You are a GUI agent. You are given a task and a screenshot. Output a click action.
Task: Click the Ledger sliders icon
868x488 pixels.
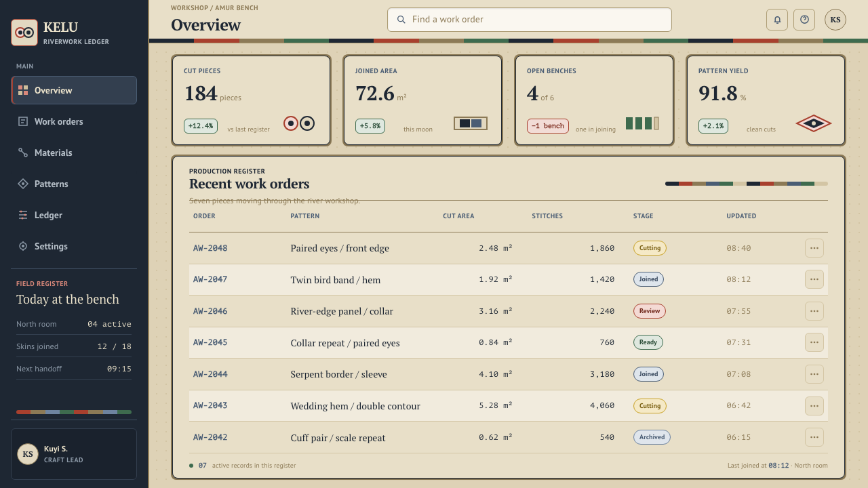click(23, 215)
